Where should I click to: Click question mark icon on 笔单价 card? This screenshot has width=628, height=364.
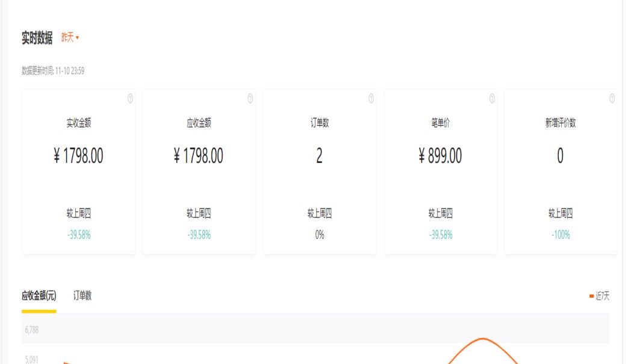point(492,99)
